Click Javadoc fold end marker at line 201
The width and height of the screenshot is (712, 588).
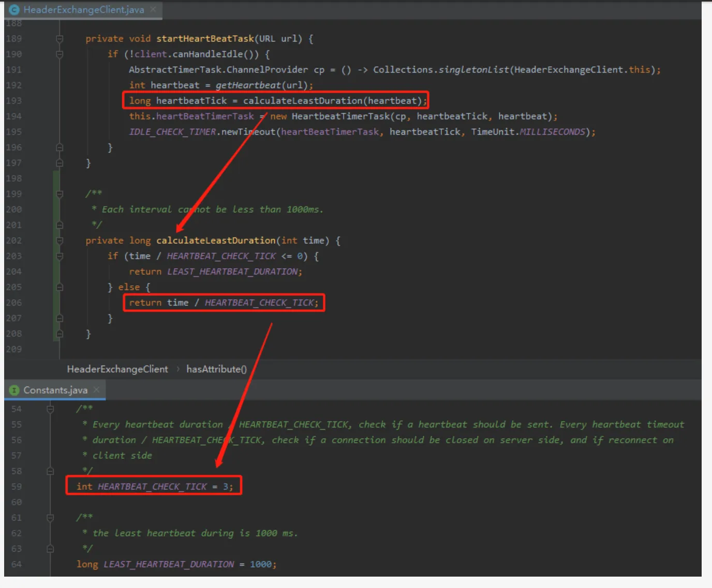[x=60, y=225]
